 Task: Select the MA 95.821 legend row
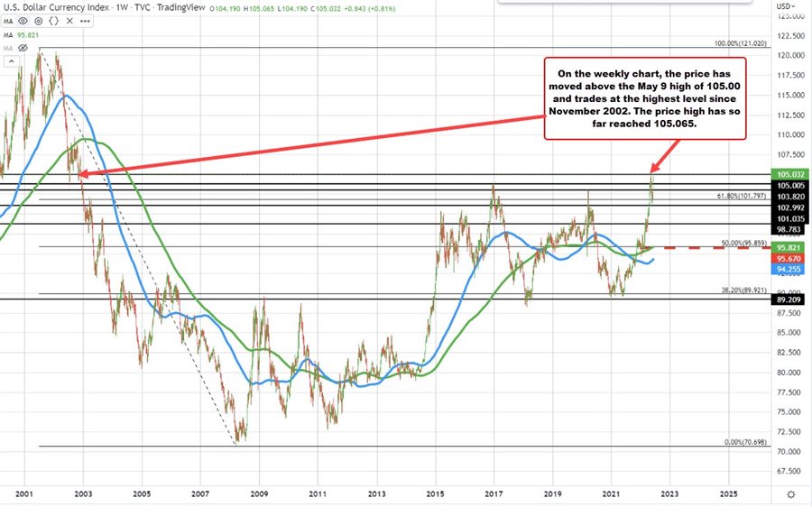pyautogui.click(x=22, y=35)
